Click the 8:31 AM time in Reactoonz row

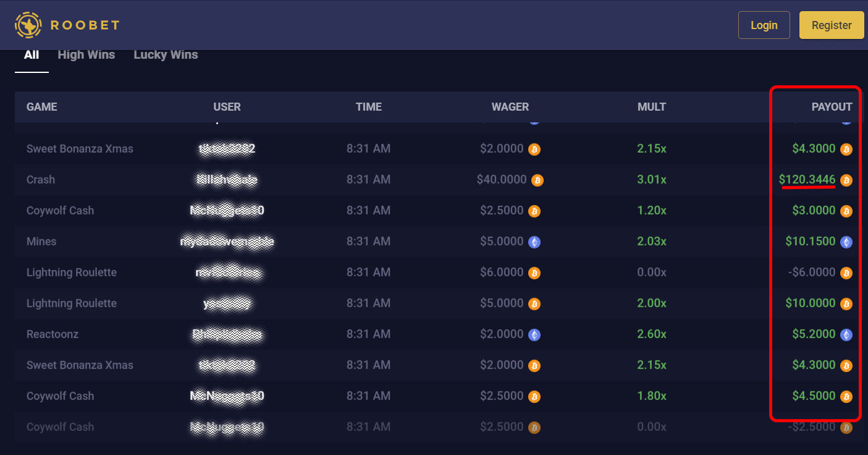[x=368, y=334]
